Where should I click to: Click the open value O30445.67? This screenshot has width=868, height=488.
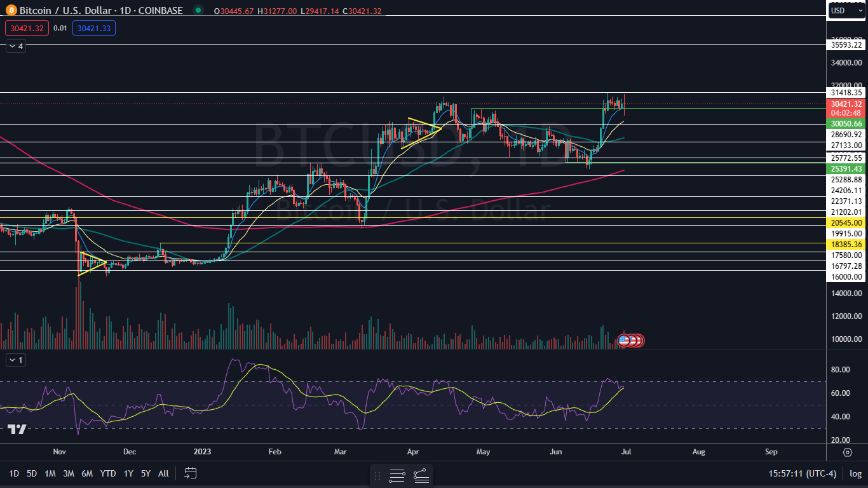234,11
